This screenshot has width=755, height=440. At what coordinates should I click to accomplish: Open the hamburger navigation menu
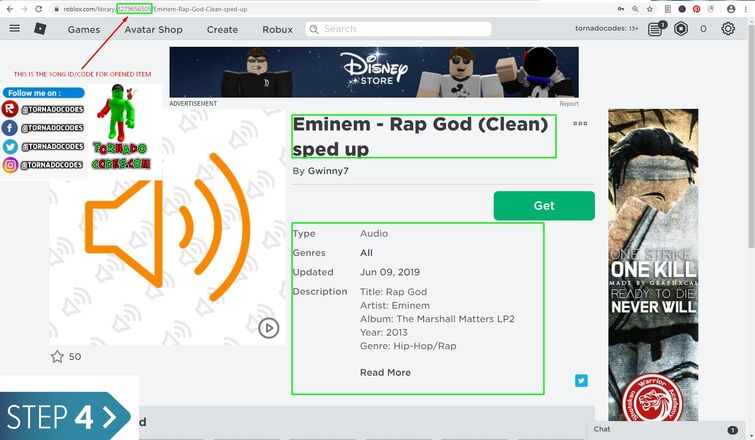click(x=15, y=28)
